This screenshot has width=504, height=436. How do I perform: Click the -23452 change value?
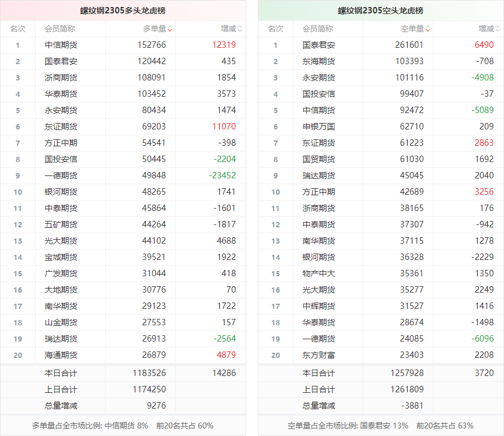222,175
